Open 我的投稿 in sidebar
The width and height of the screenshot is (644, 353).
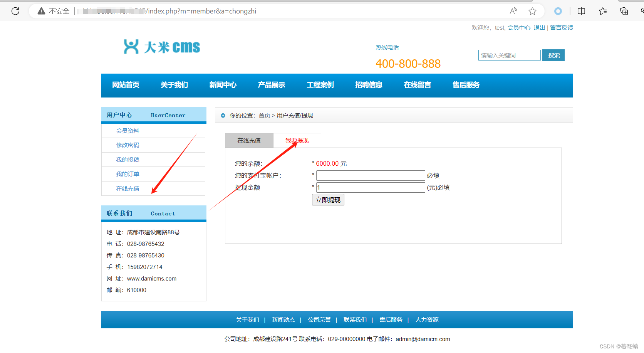127,160
